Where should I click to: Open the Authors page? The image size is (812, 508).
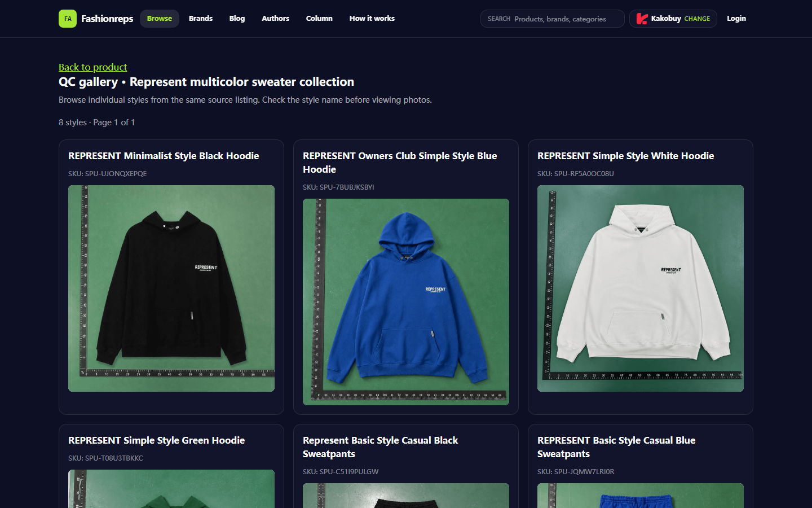275,19
